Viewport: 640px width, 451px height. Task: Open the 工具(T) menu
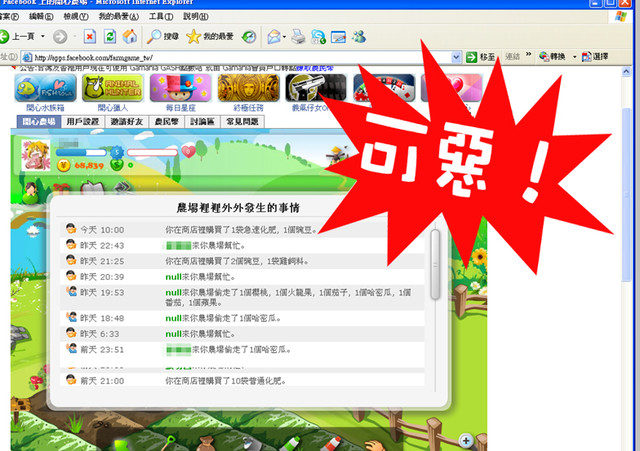click(x=161, y=17)
